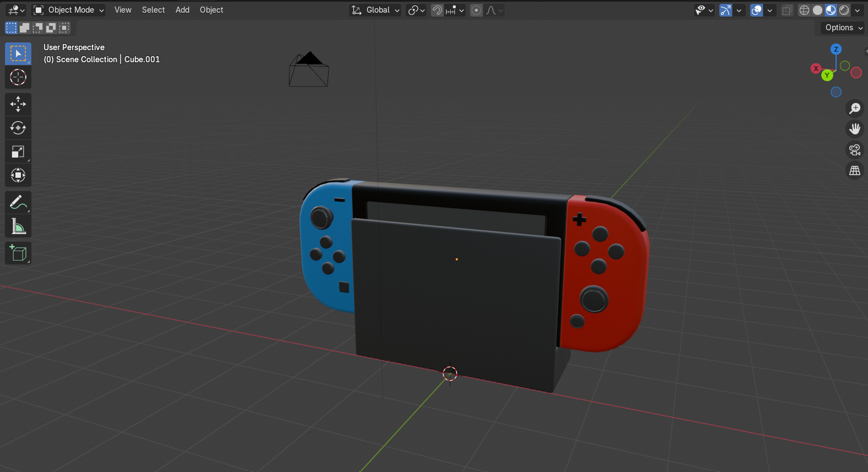Open the Options dropdown
Viewport: 868px width, 472px height.
click(x=843, y=28)
